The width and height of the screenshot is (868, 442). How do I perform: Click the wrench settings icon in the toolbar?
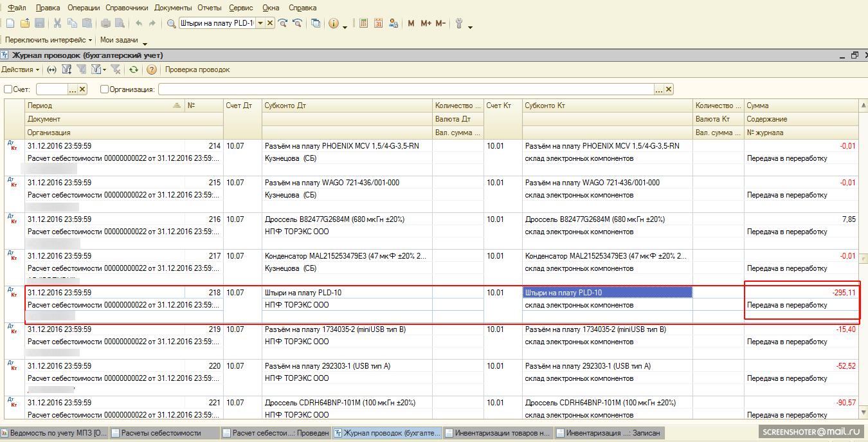coord(459,23)
